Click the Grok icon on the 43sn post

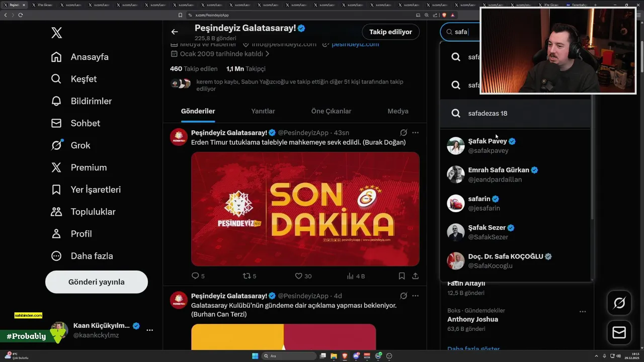pyautogui.click(x=404, y=133)
